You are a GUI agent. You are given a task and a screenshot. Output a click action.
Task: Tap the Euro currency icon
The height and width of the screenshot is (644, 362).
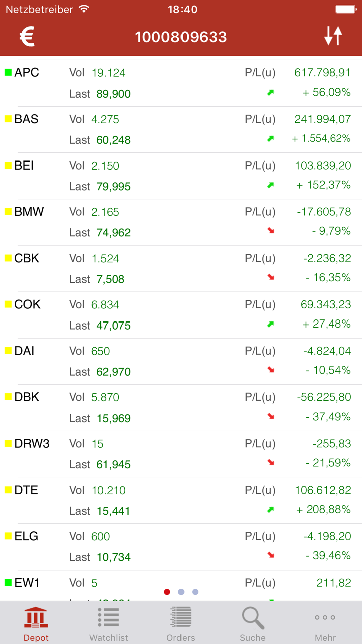27,37
